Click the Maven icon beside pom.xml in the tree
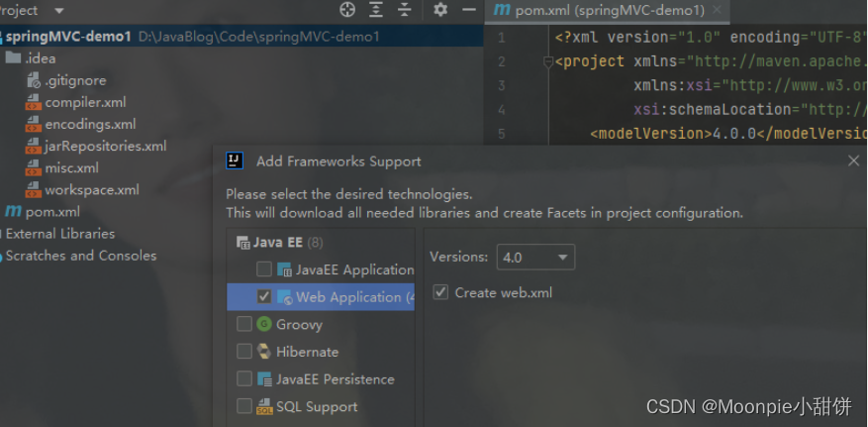Viewport: 868px width, 427px height. point(13,211)
